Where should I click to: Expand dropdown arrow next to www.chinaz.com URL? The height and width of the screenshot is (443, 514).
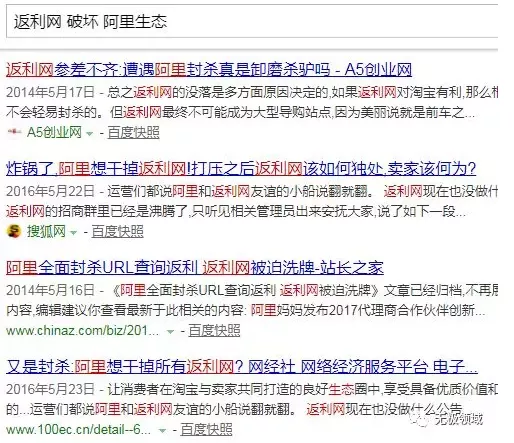click(x=170, y=332)
